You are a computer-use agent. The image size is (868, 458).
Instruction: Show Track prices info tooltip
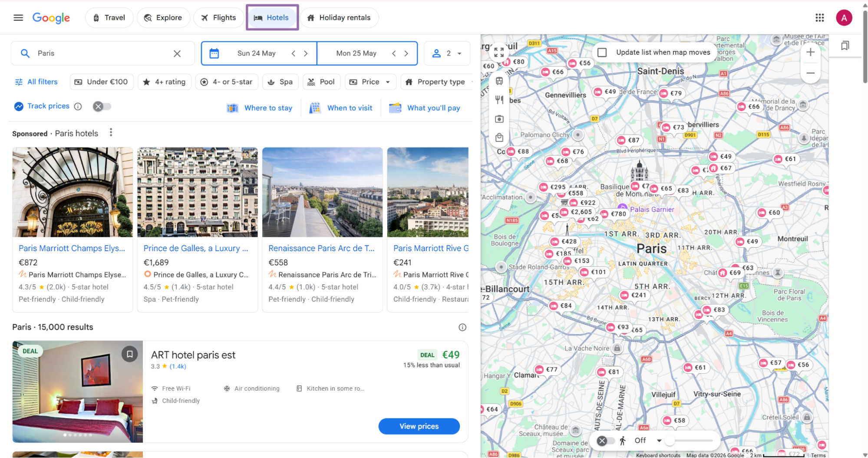(x=78, y=106)
